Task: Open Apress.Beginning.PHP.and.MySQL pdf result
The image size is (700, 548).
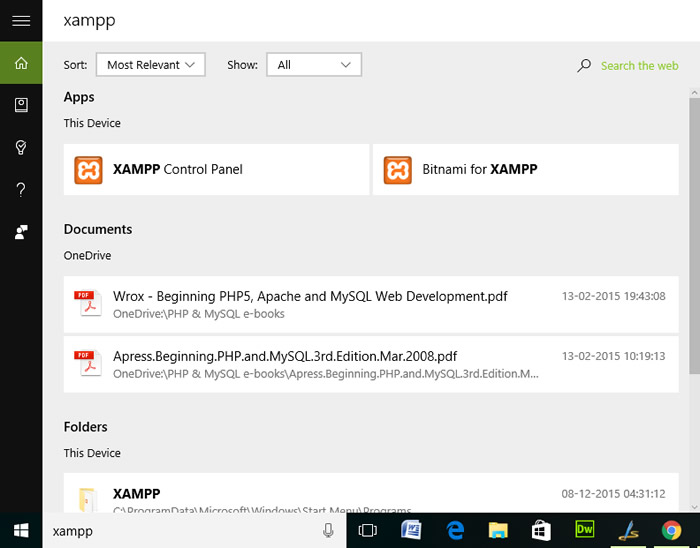Action: pos(371,364)
